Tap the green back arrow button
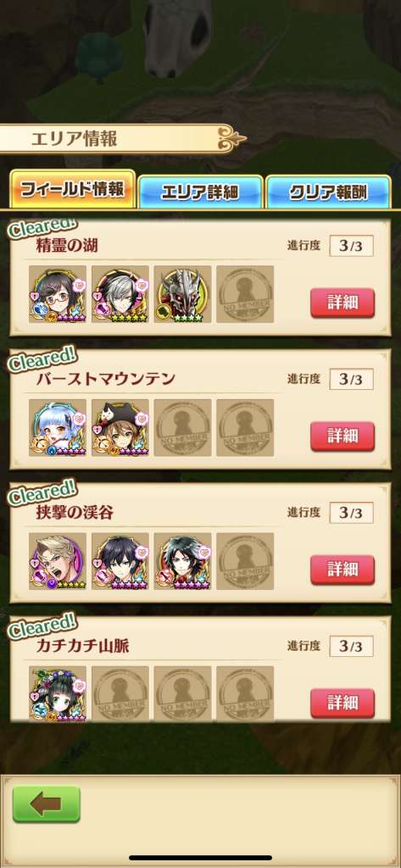Image resolution: width=401 pixels, height=868 pixels. point(47,804)
